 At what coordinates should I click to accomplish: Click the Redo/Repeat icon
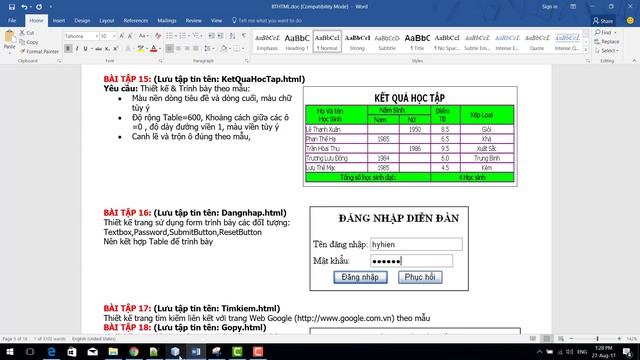coord(39,7)
